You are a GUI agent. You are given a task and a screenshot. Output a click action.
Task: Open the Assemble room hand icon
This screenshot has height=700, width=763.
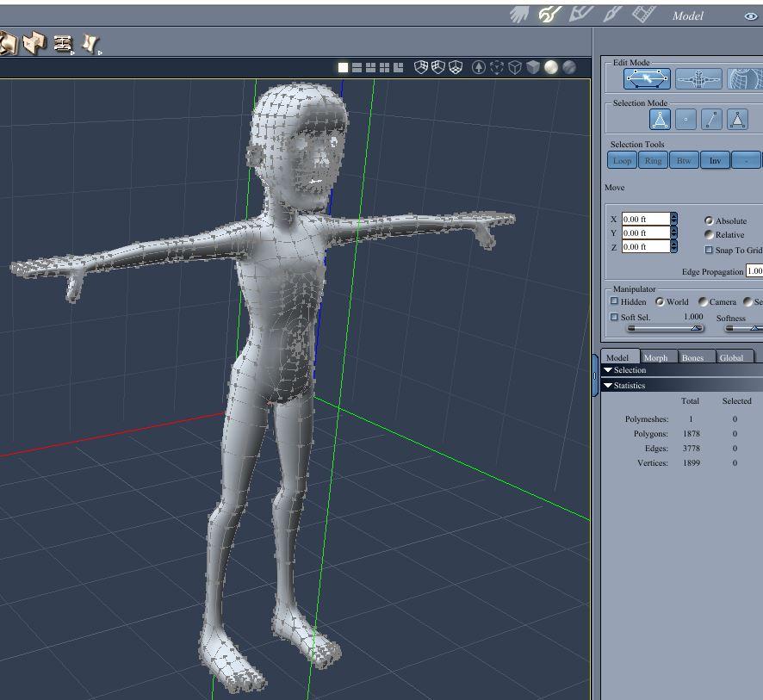[x=519, y=15]
